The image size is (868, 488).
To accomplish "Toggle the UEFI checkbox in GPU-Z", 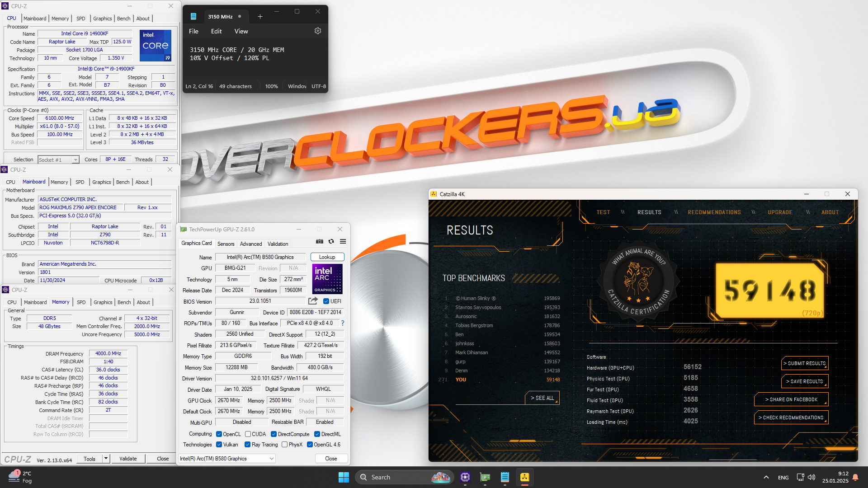I will (x=326, y=301).
